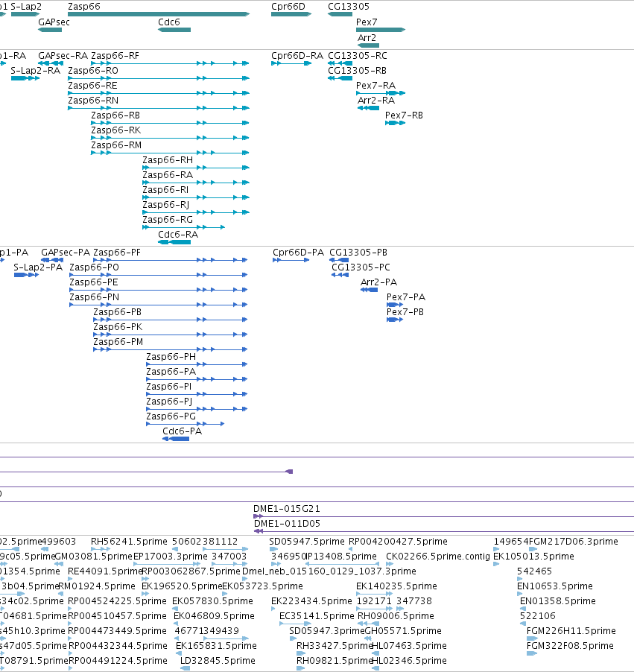This screenshot has height=672, width=634.
Task: Select the S-Lap2-RA transcript label
Action: [36, 70]
